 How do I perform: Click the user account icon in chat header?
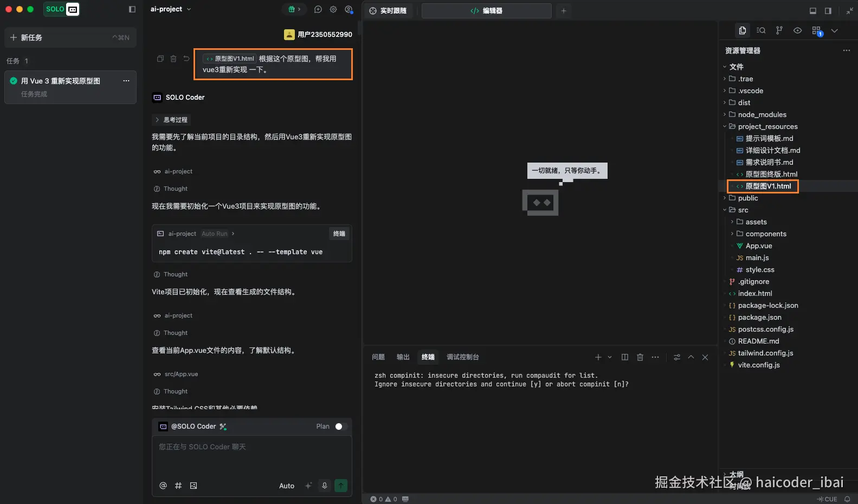349,9
